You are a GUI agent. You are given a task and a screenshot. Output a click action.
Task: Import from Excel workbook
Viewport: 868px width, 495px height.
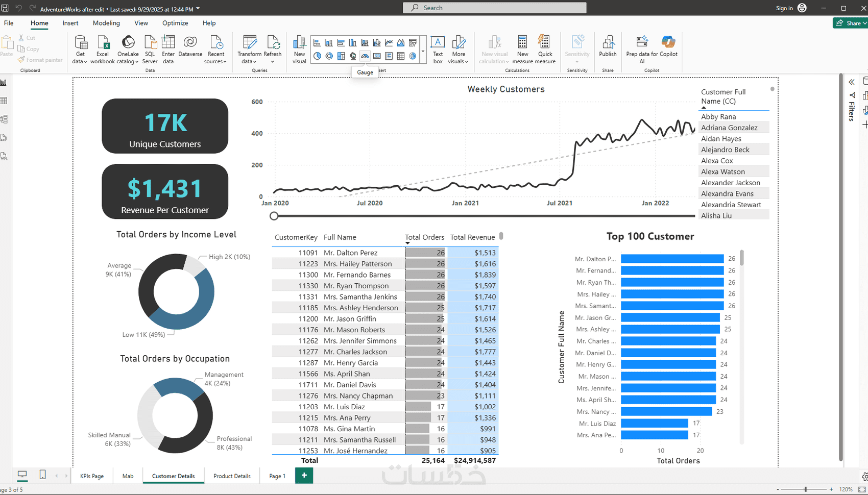tap(103, 49)
